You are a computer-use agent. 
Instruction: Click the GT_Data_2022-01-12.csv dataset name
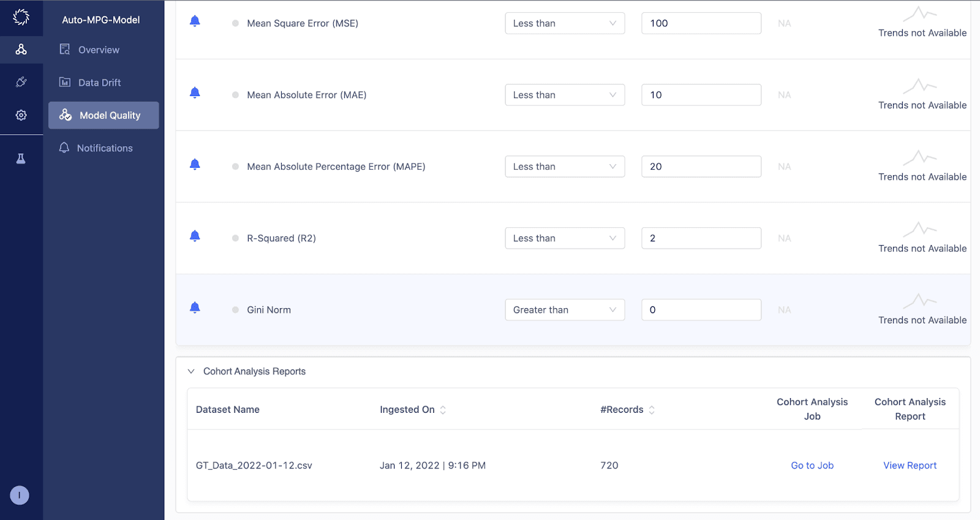pos(254,465)
